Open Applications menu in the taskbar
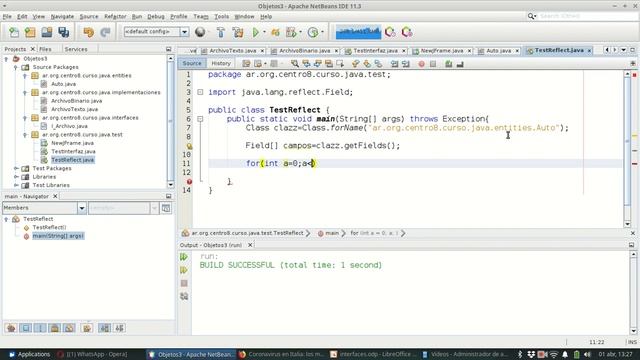 (29, 354)
